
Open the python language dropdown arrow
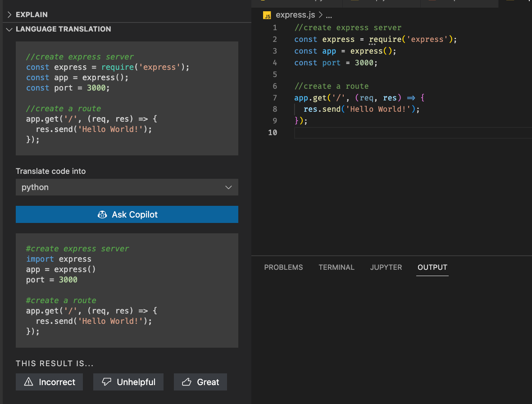pos(228,187)
